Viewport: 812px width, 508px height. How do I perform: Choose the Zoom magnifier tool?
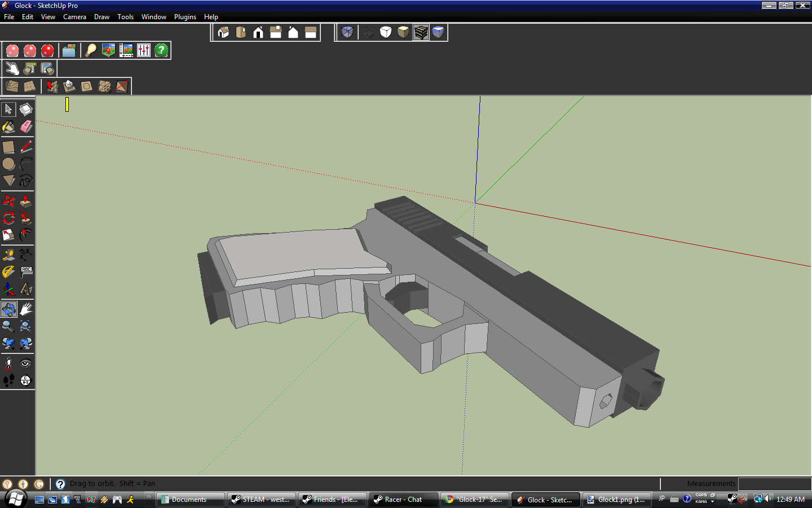(8, 326)
